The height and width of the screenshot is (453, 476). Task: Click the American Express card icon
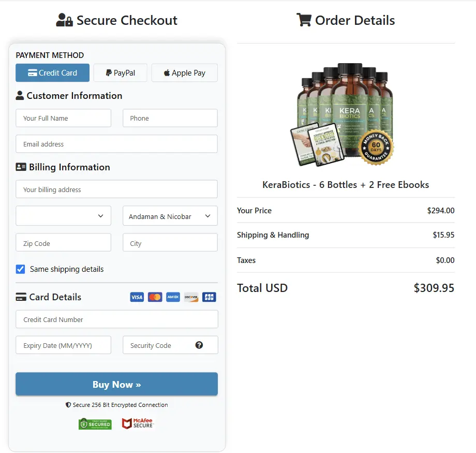pyautogui.click(x=173, y=297)
